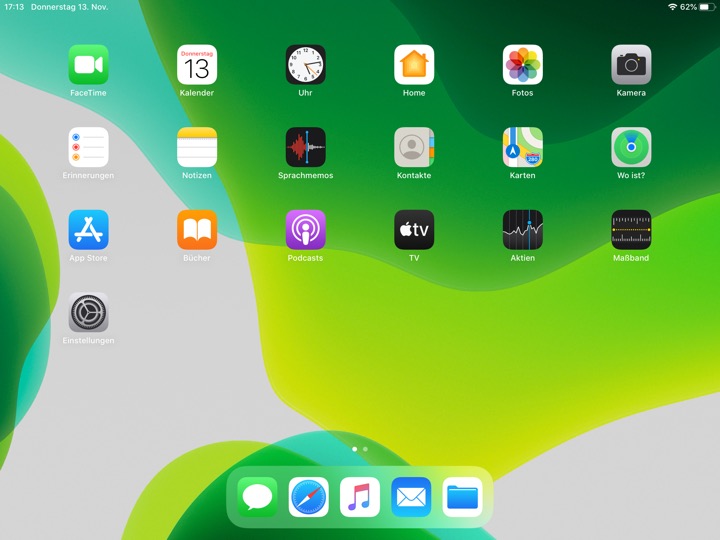Open the Kalender app showing 13
720x540 pixels.
pos(197,65)
